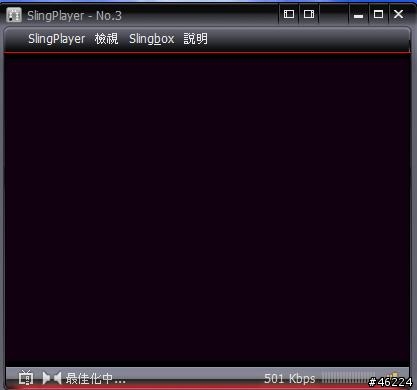Image resolution: width=417 pixels, height=390 pixels.
Task: Click the SlingPlayer - No.3 window title
Action: [74, 16]
